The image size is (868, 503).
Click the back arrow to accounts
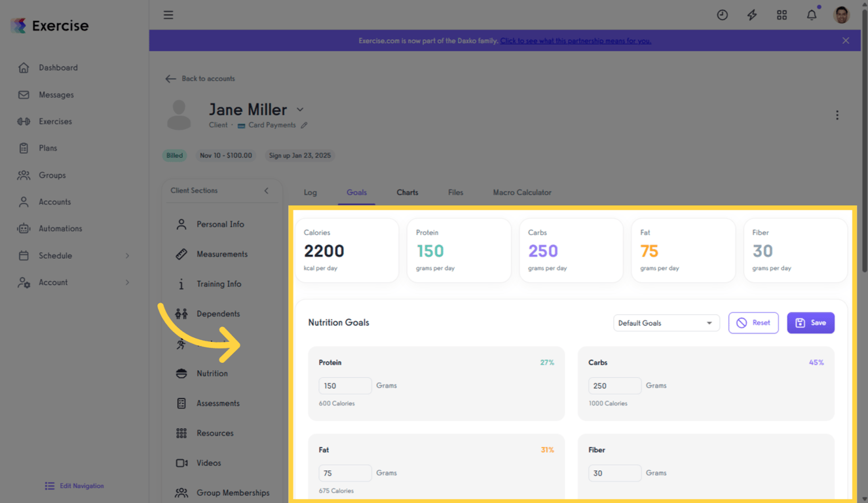click(x=170, y=79)
